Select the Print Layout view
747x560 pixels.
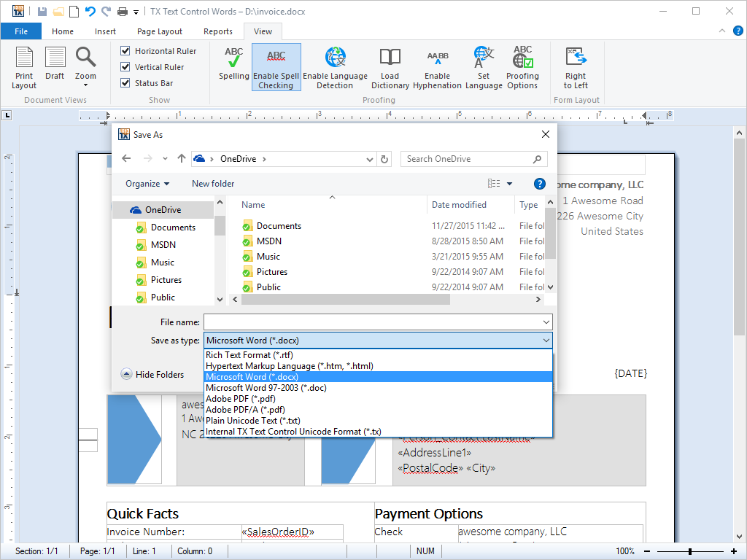pos(24,68)
